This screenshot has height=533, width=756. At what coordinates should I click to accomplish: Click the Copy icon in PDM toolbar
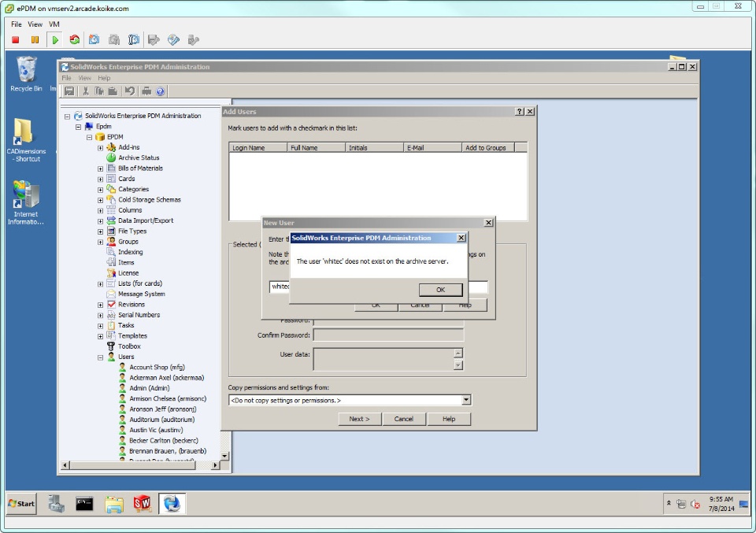(99, 91)
